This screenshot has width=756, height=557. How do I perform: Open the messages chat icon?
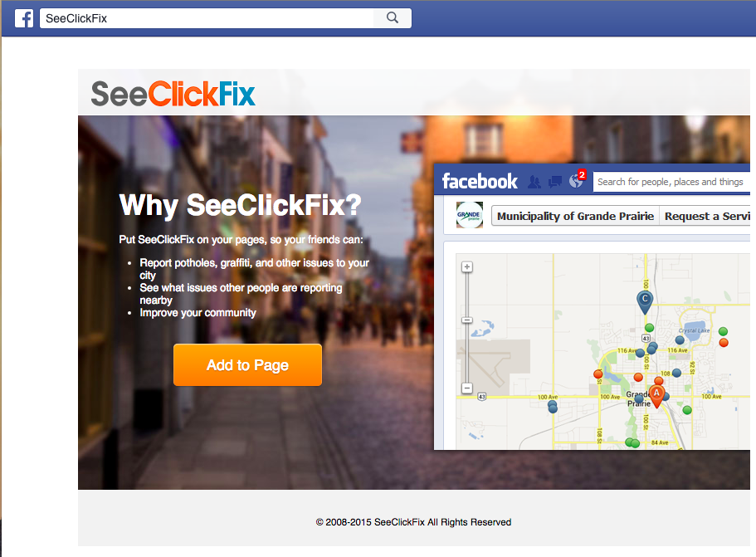[555, 182]
